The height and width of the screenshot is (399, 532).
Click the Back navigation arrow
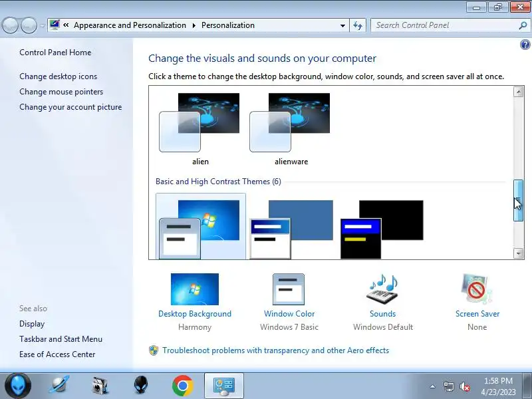10,25
